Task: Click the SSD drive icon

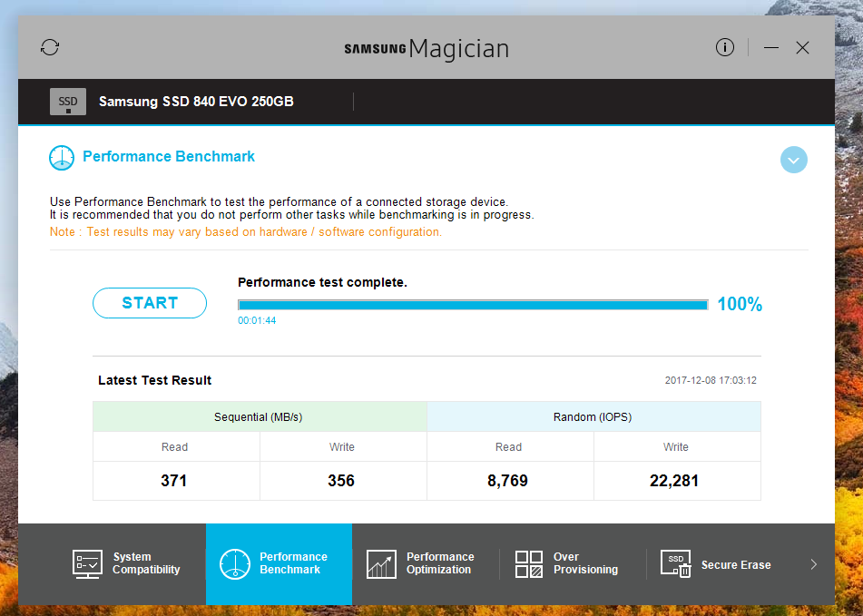Action: (68, 102)
